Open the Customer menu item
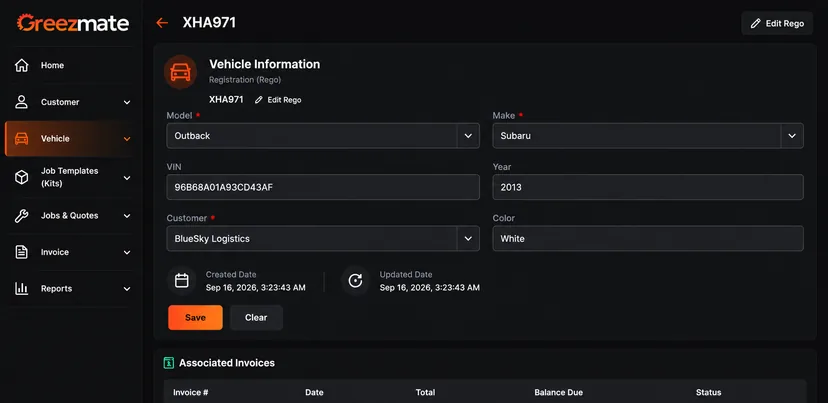Image resolution: width=828 pixels, height=403 pixels. pyautogui.click(x=70, y=102)
